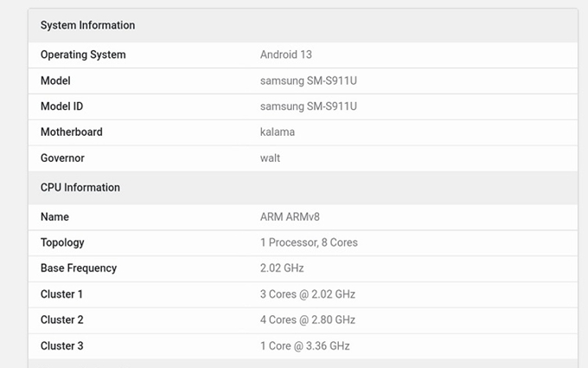
Task: Click the Model row label
Action: pos(55,81)
